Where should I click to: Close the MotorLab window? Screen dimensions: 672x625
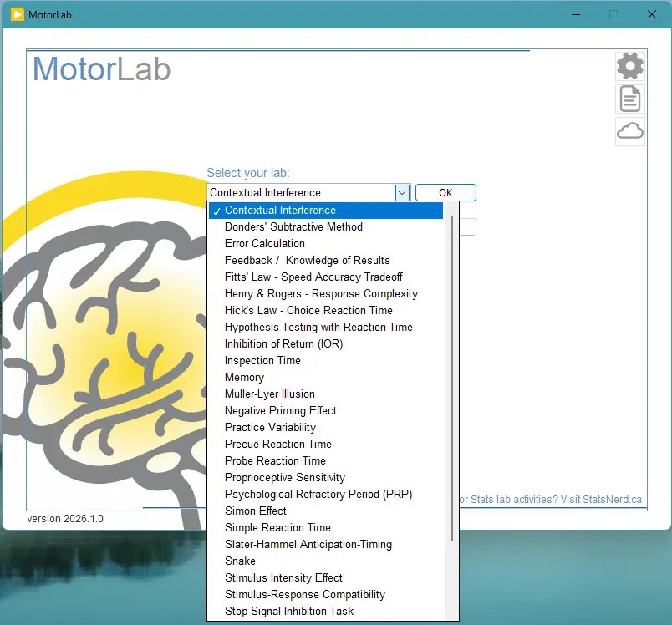652,14
